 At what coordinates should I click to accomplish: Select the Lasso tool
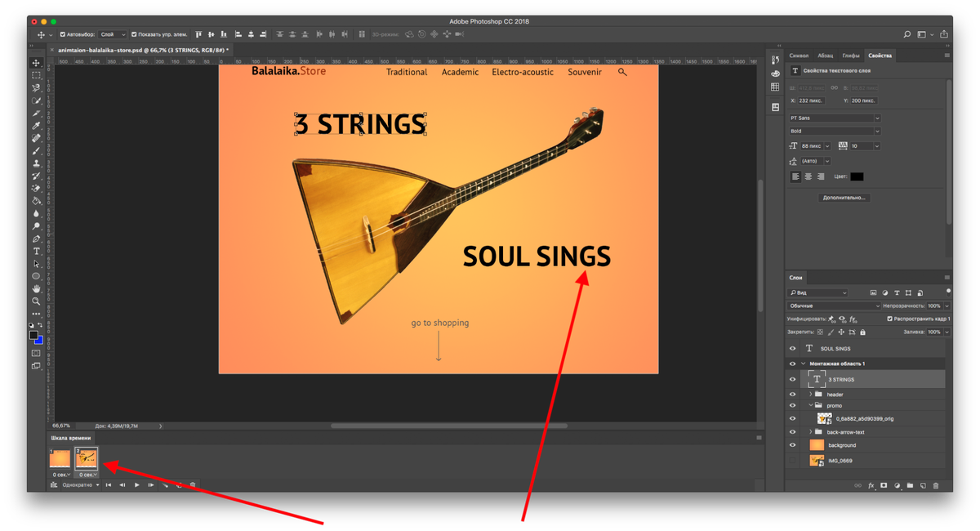tap(36, 88)
